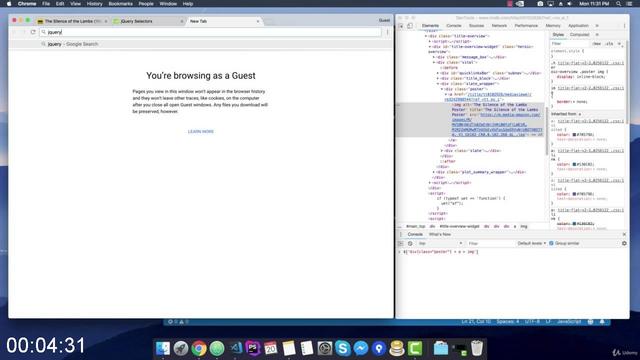Open the Default levels dropdown
Image resolution: width=640 pixels, height=360 pixels.
[x=532, y=243]
